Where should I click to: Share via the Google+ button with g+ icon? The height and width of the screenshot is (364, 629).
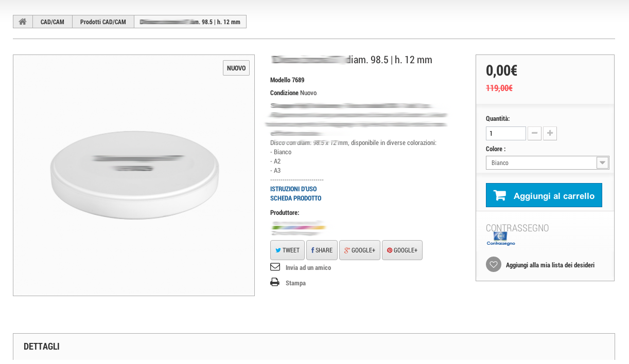pyautogui.click(x=359, y=250)
